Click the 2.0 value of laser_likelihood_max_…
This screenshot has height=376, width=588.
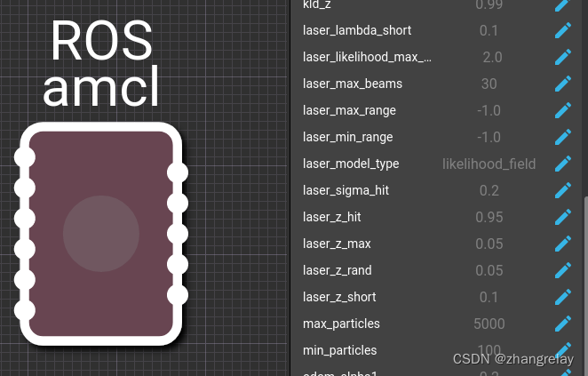[492, 57]
